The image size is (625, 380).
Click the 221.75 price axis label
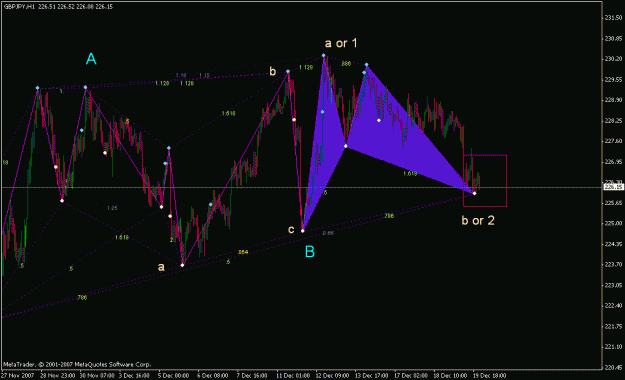[613, 326]
